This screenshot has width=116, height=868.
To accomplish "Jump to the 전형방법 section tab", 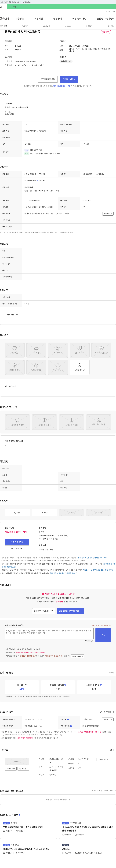I will 90,26.
